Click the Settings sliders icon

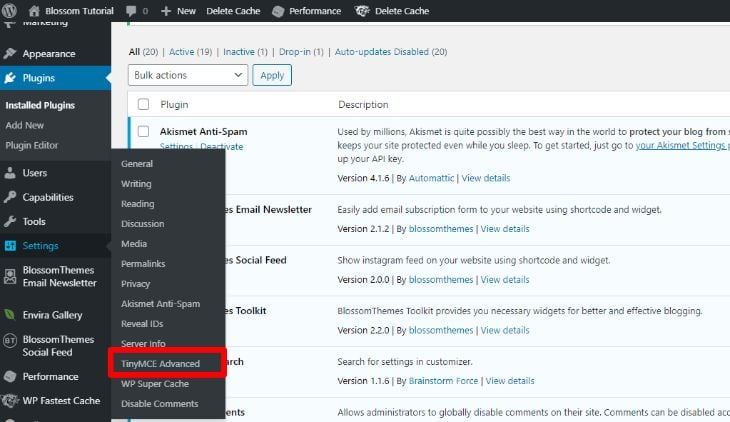pyautogui.click(x=10, y=245)
